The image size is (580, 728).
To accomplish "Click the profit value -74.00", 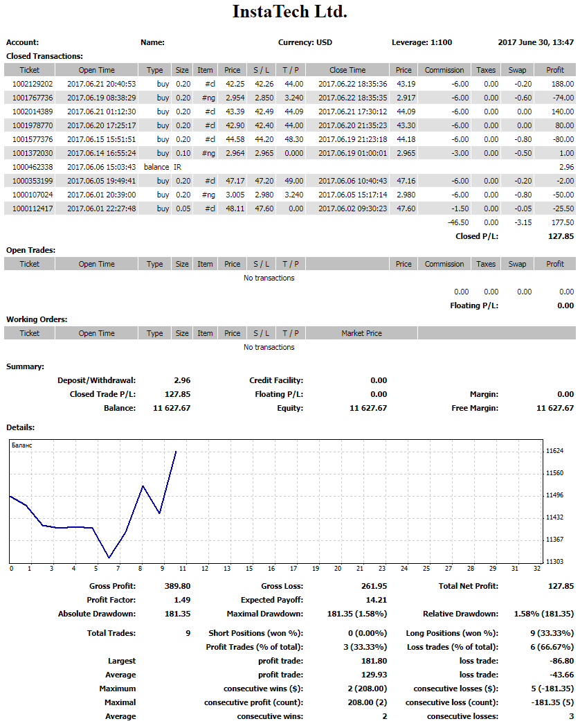I will tap(563, 98).
